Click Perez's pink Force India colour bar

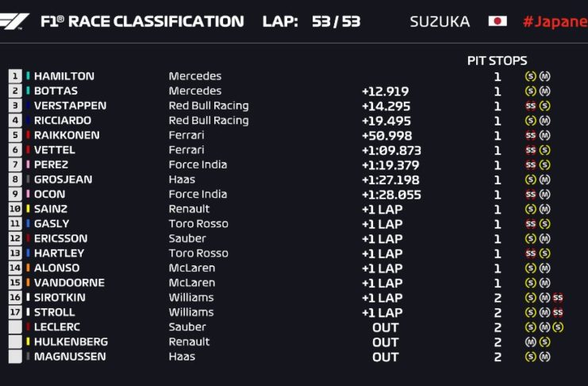(29, 165)
